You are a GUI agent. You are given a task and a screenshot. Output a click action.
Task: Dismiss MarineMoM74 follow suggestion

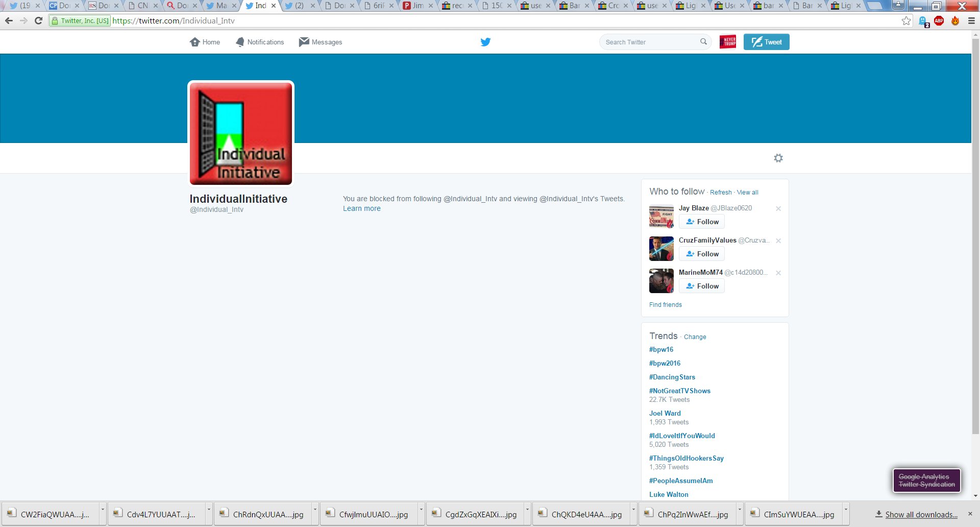(x=778, y=273)
